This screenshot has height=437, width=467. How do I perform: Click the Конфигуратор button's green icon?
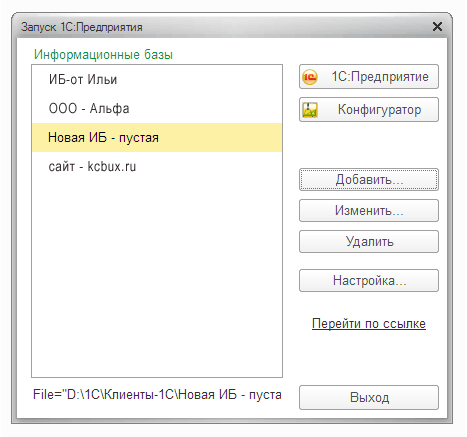tap(310, 110)
